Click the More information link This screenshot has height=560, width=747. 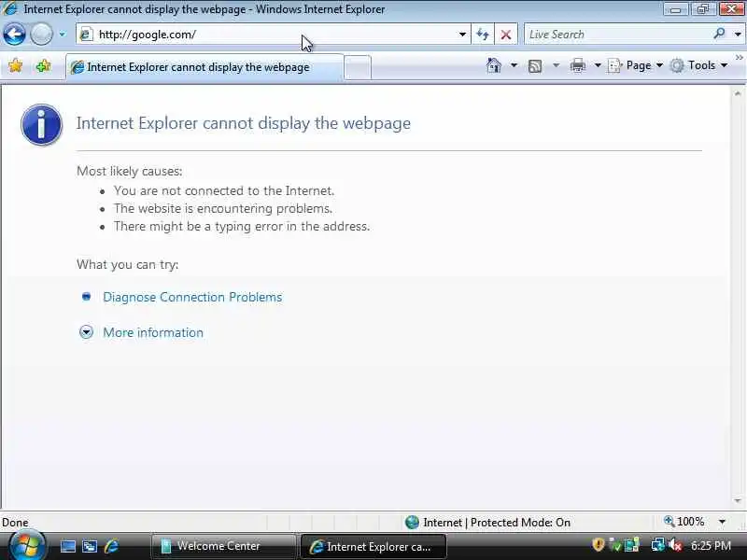pyautogui.click(x=153, y=332)
